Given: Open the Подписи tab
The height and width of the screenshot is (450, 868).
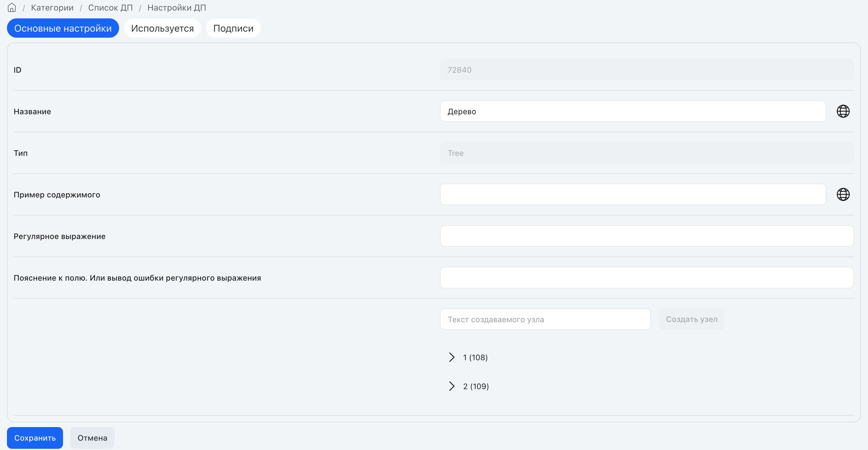Looking at the screenshot, I should point(233,28).
